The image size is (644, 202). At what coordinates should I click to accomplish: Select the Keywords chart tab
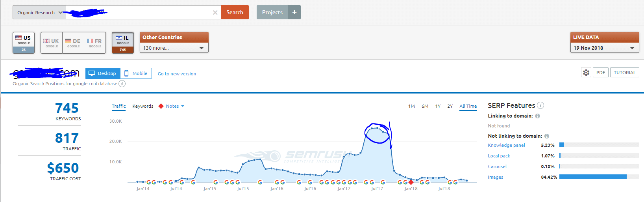pyautogui.click(x=143, y=106)
